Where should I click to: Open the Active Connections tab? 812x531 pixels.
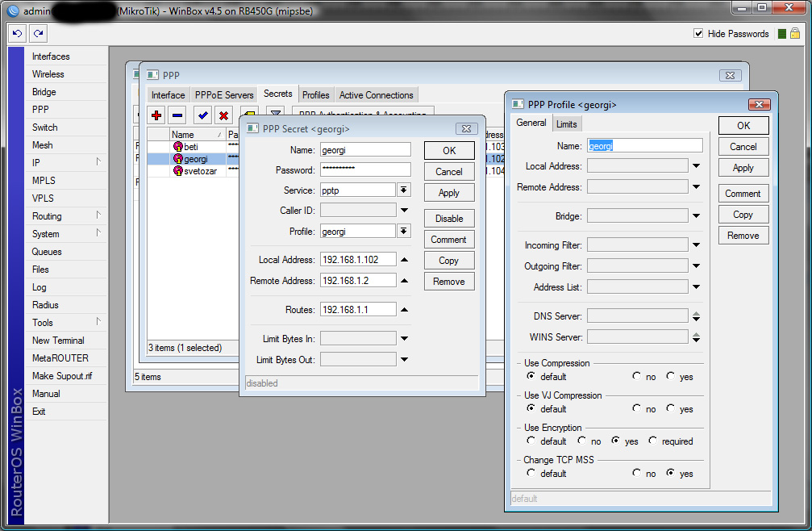pos(376,95)
